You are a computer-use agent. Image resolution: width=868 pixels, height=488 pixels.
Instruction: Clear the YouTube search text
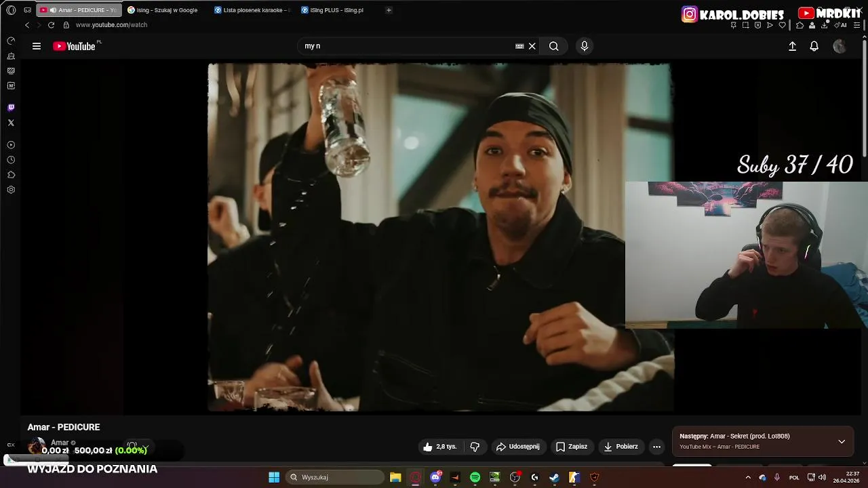[x=532, y=46]
